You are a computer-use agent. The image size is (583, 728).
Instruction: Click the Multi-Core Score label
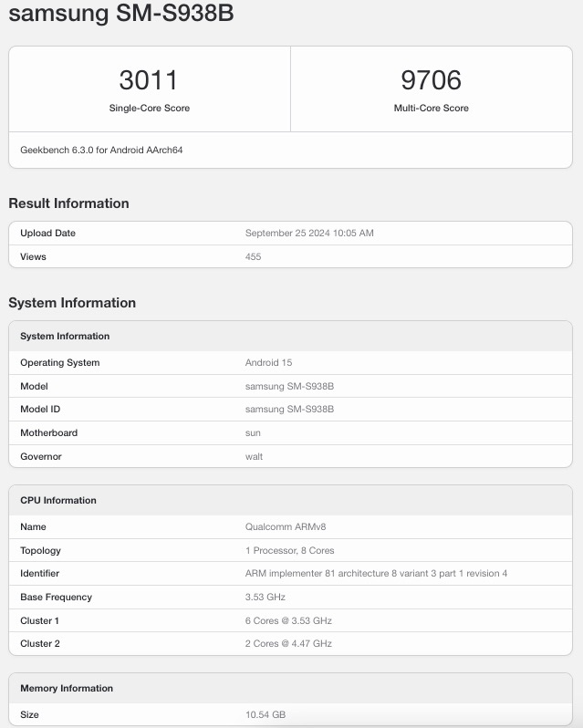pos(431,108)
